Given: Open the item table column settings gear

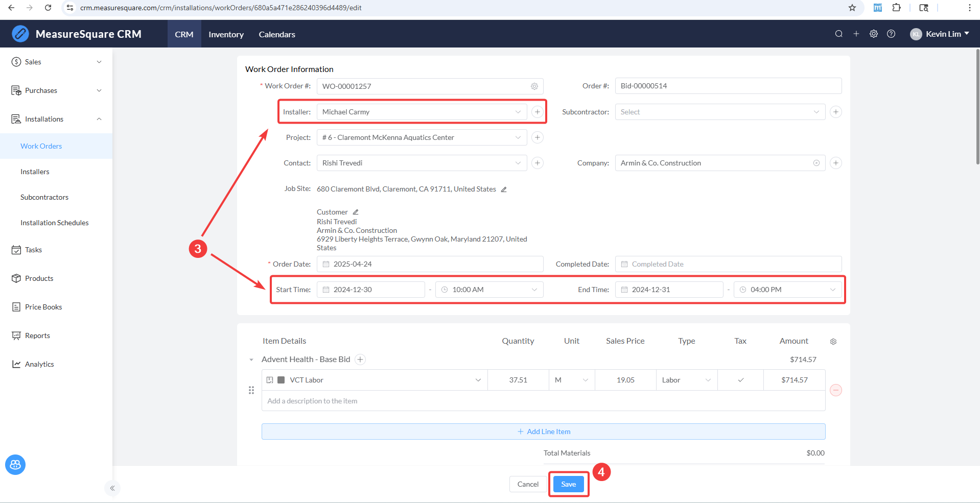Looking at the screenshot, I should [833, 342].
